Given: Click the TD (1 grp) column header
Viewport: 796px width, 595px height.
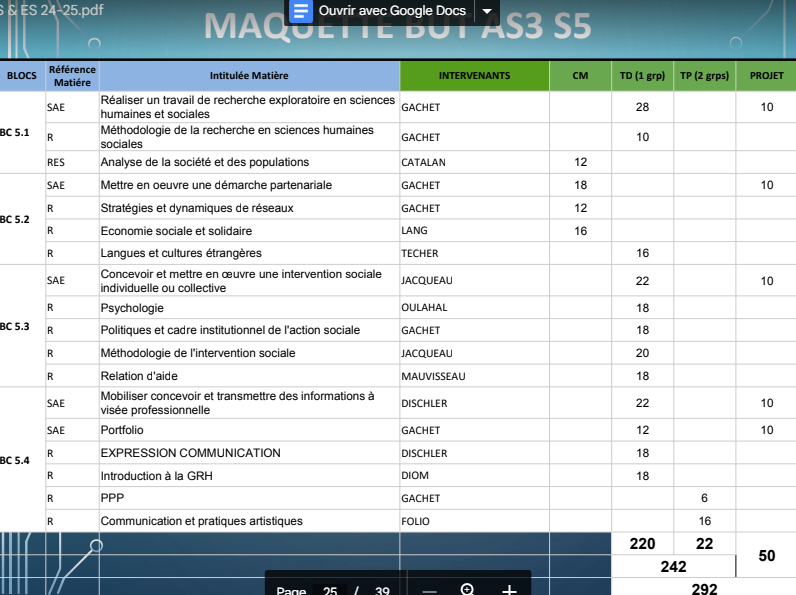Looking at the screenshot, I should [642, 76].
